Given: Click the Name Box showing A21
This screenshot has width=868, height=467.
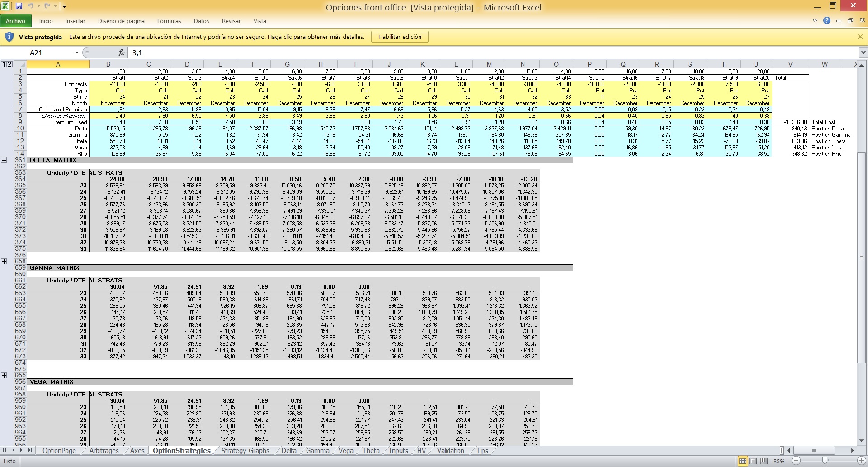Looking at the screenshot, I should 37,52.
